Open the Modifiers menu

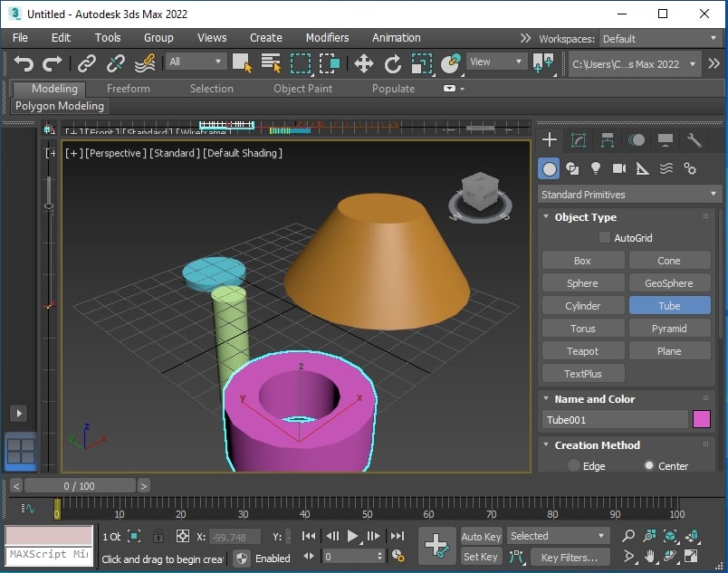point(327,38)
